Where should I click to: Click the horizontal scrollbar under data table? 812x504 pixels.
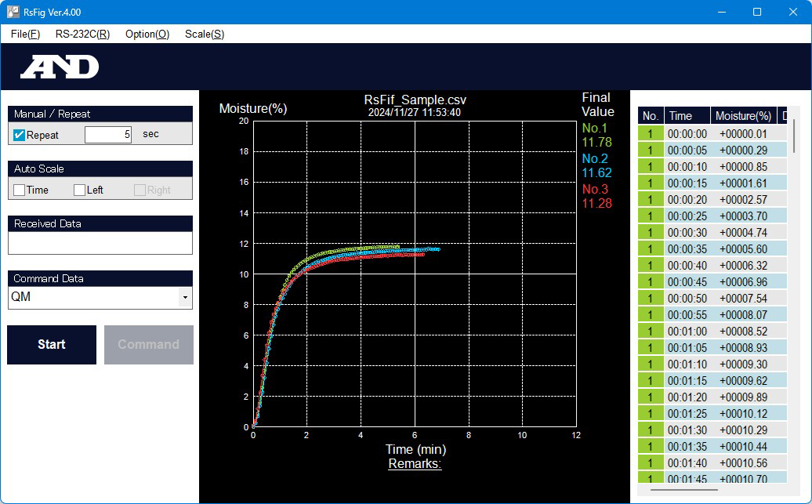(x=684, y=491)
